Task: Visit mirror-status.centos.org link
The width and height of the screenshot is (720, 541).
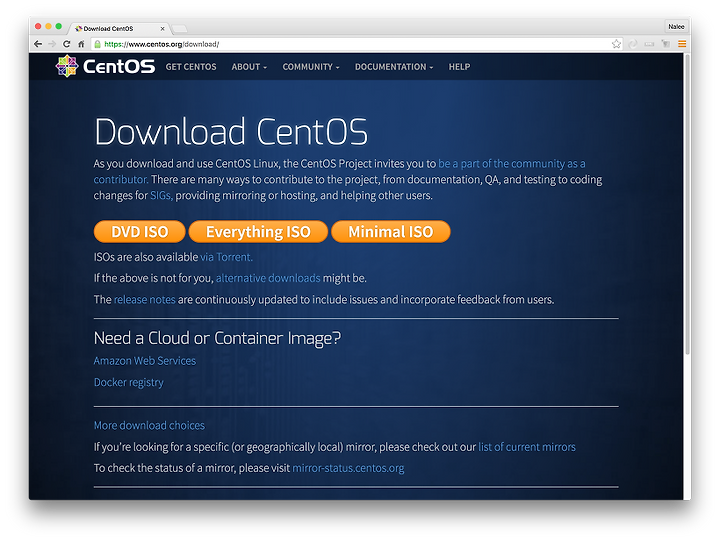Action: 348,468
